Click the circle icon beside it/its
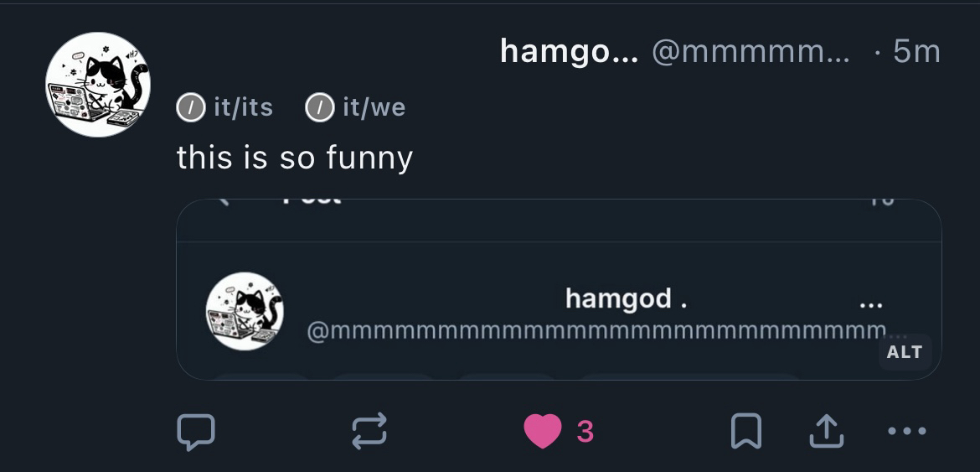Screen dimensions: 980x472 click(x=191, y=107)
